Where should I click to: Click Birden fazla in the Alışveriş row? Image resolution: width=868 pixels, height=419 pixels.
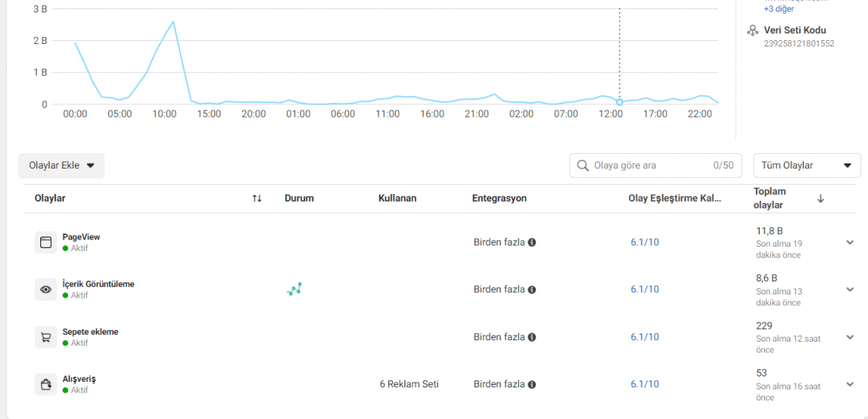[499, 384]
